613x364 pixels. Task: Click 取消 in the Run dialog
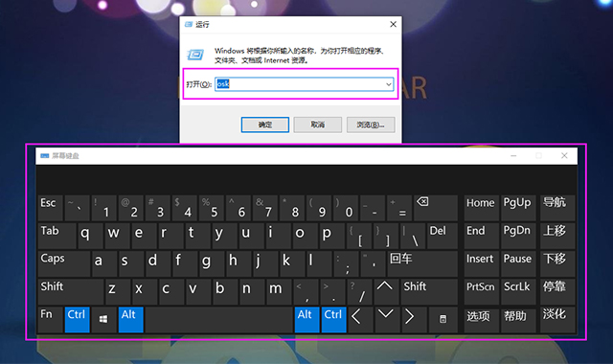click(x=317, y=125)
